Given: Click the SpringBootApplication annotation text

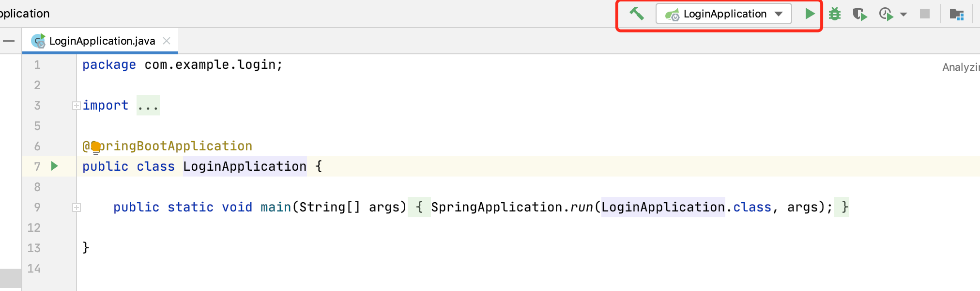Looking at the screenshot, I should (168, 146).
